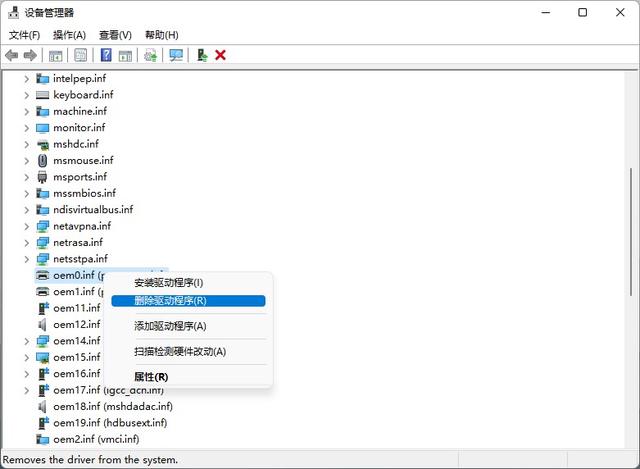Screen dimensions: 640x469
Task: Click 'Removes the driver from the system.' status text
Action: pos(90,460)
